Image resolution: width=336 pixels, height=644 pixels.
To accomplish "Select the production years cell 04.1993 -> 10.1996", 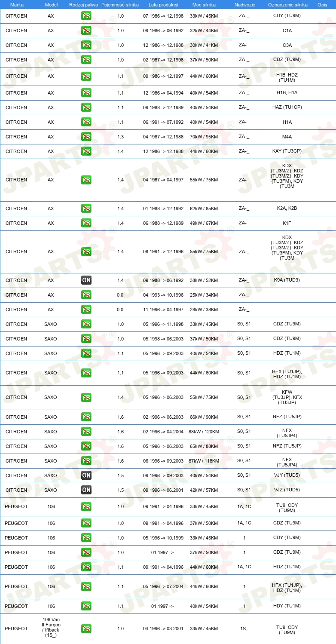I will pos(163,295).
